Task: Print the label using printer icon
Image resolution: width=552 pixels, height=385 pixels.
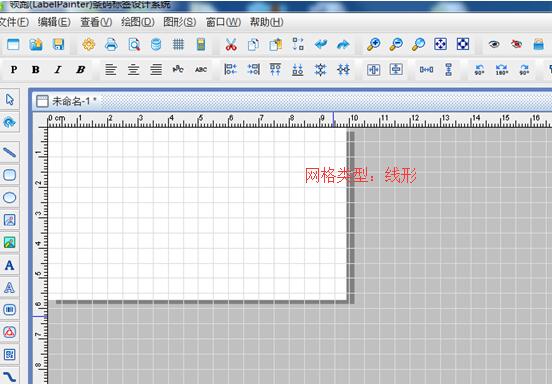Action: (111, 45)
